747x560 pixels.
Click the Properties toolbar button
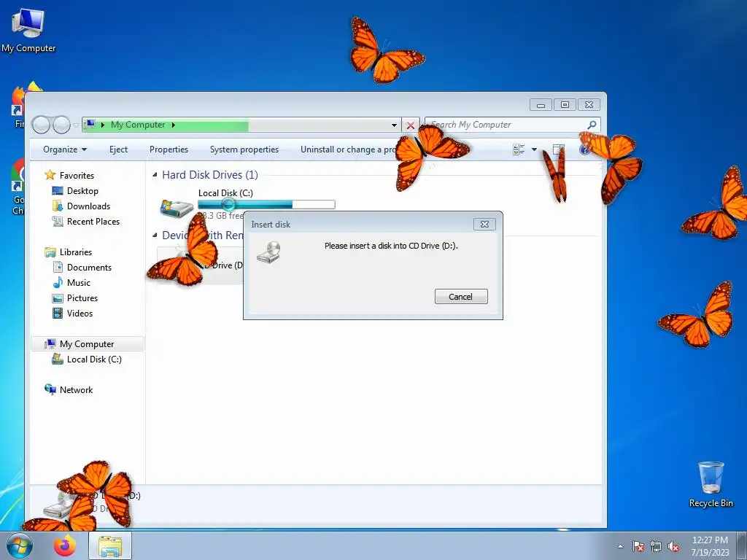click(x=169, y=149)
